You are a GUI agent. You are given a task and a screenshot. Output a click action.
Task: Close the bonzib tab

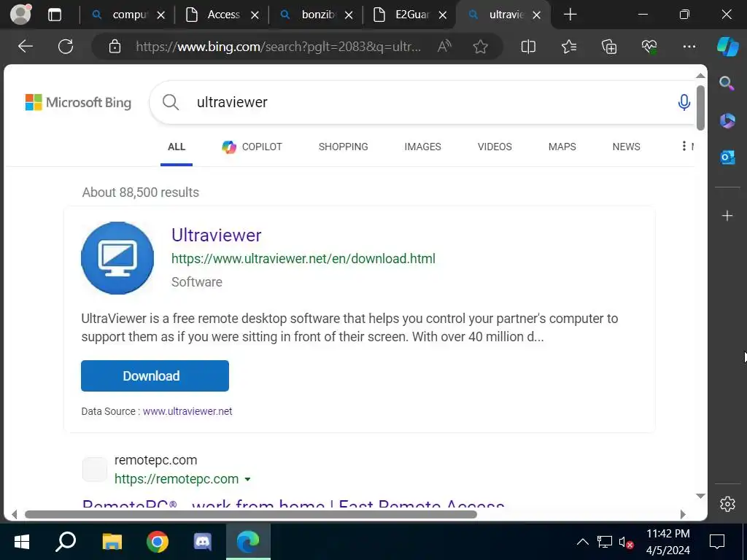(x=349, y=15)
